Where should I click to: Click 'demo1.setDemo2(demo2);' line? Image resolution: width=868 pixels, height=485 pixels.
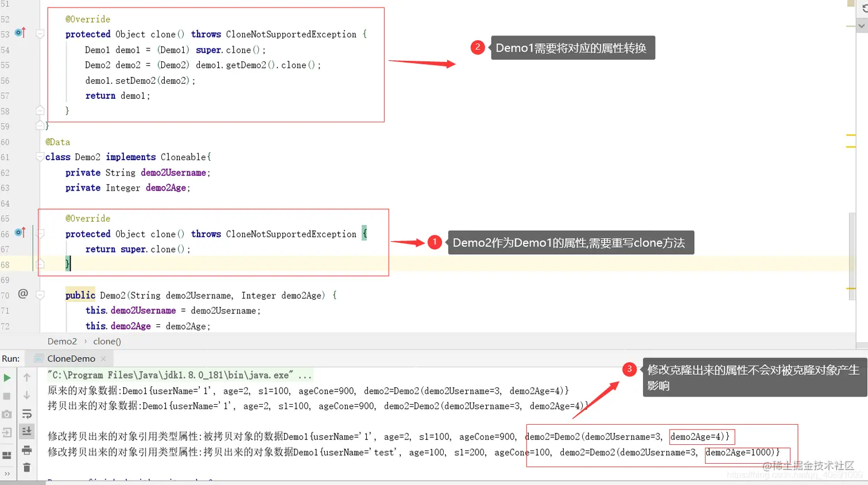pyautogui.click(x=140, y=80)
